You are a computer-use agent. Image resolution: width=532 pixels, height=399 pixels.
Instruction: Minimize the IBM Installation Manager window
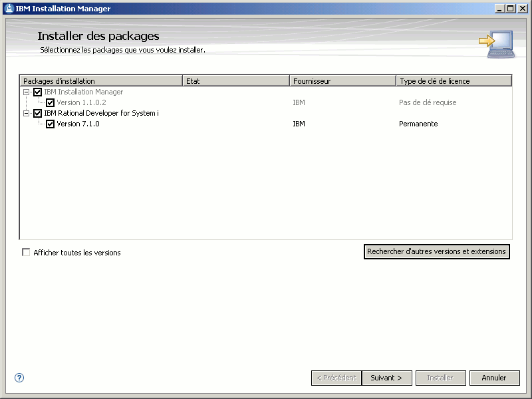click(499, 9)
